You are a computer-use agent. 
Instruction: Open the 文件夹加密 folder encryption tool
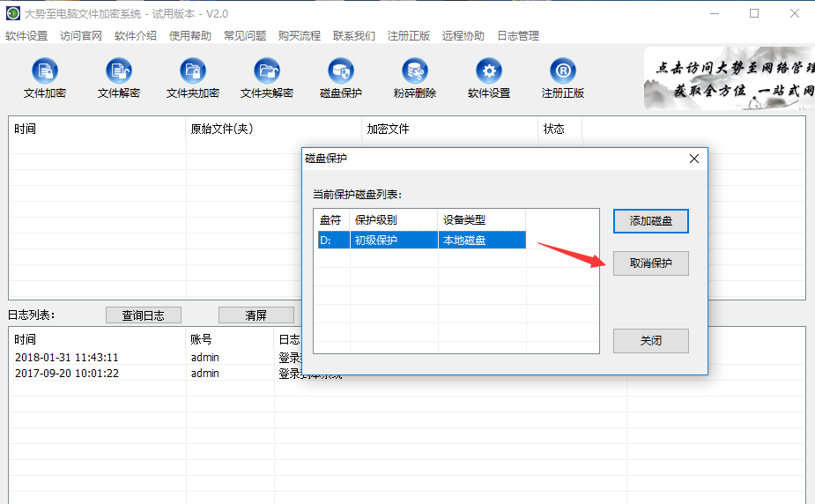coord(193,71)
